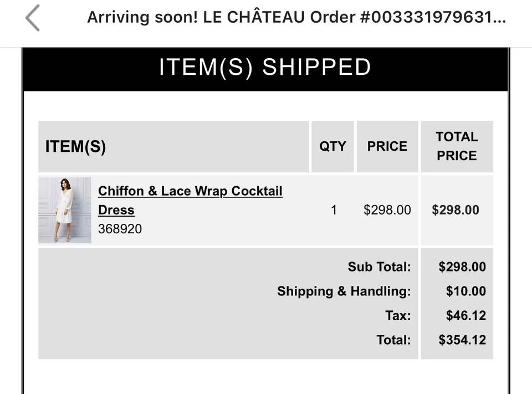
Task: Tap the $10.00 shipping amount
Action: [466, 291]
